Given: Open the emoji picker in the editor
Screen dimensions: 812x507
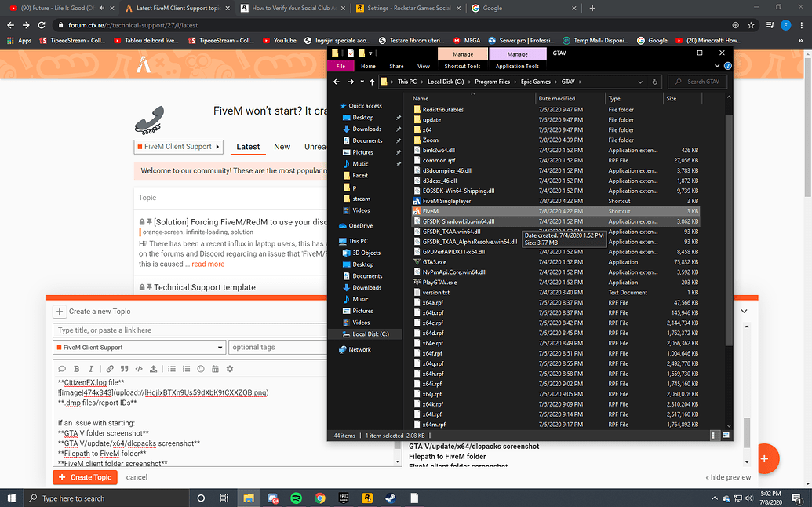Looking at the screenshot, I should pyautogui.click(x=201, y=369).
